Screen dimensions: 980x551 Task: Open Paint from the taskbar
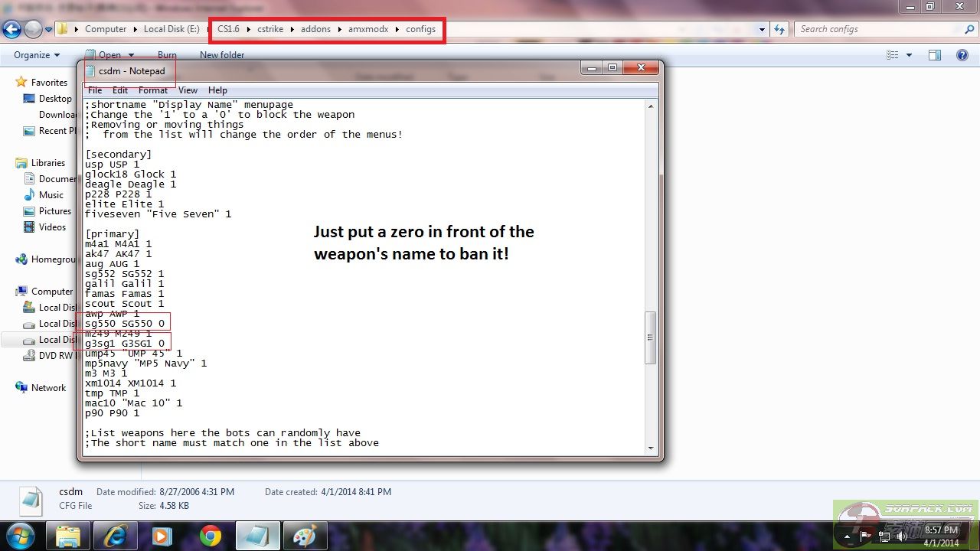[x=305, y=535]
